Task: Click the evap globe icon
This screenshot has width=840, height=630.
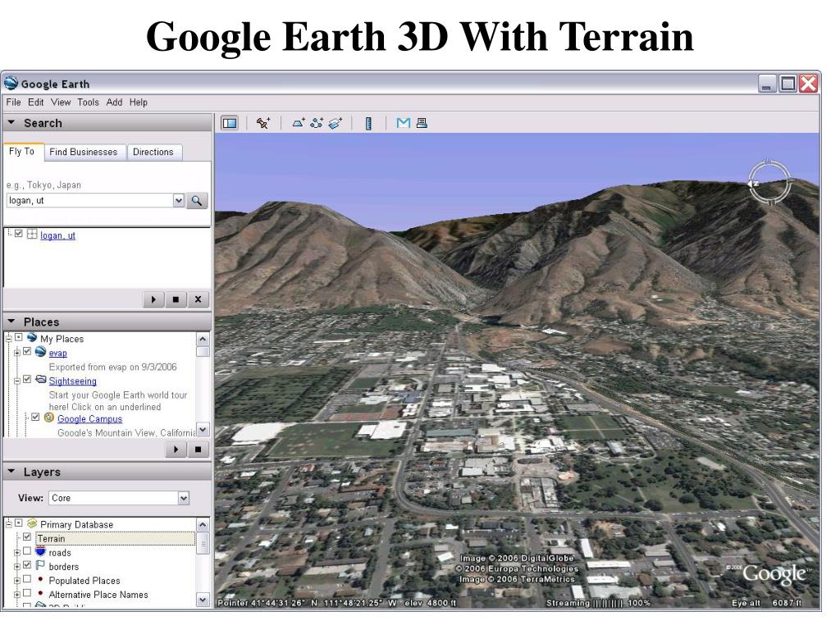Action: tap(41, 351)
